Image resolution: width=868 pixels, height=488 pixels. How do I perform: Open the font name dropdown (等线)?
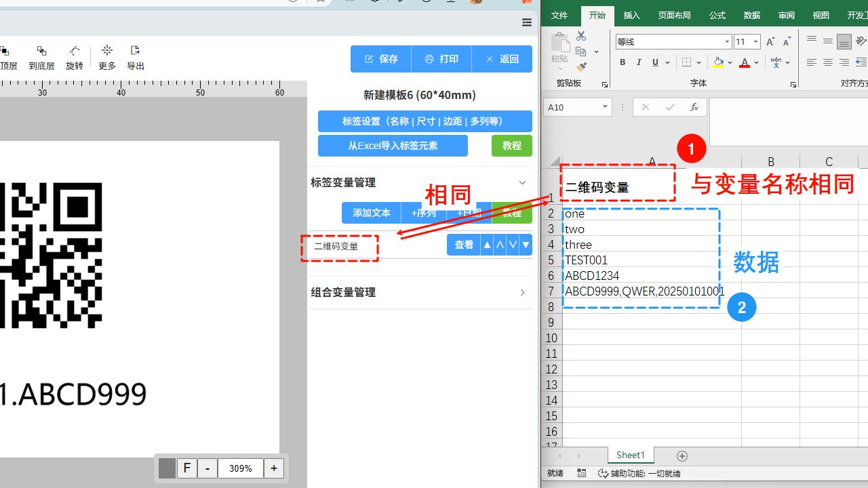coord(727,42)
